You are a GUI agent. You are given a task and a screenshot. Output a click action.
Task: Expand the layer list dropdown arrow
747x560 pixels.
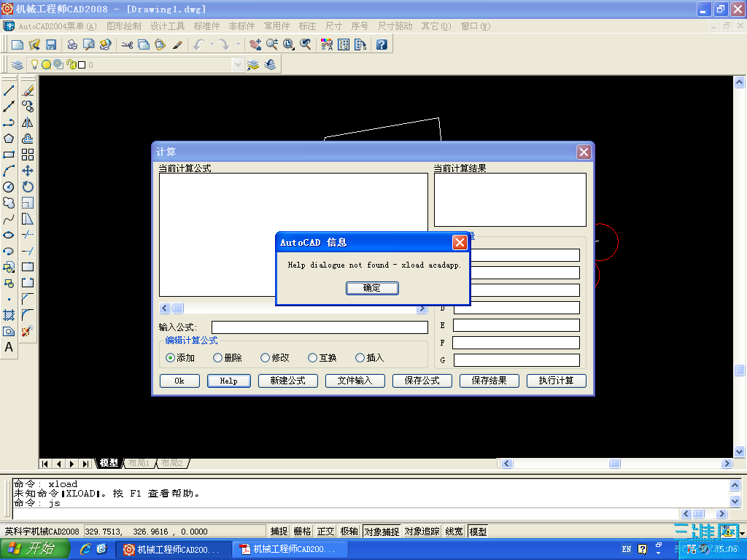coord(239,65)
